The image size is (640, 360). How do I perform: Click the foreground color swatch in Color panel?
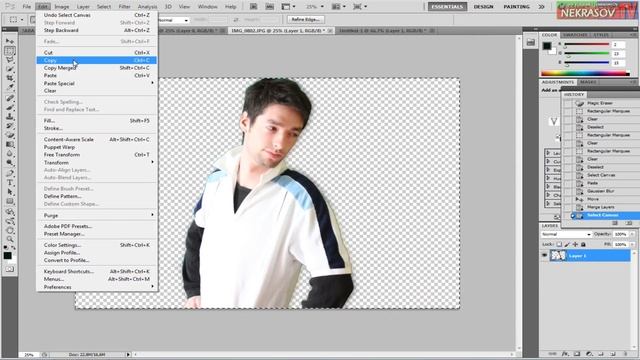(x=547, y=46)
